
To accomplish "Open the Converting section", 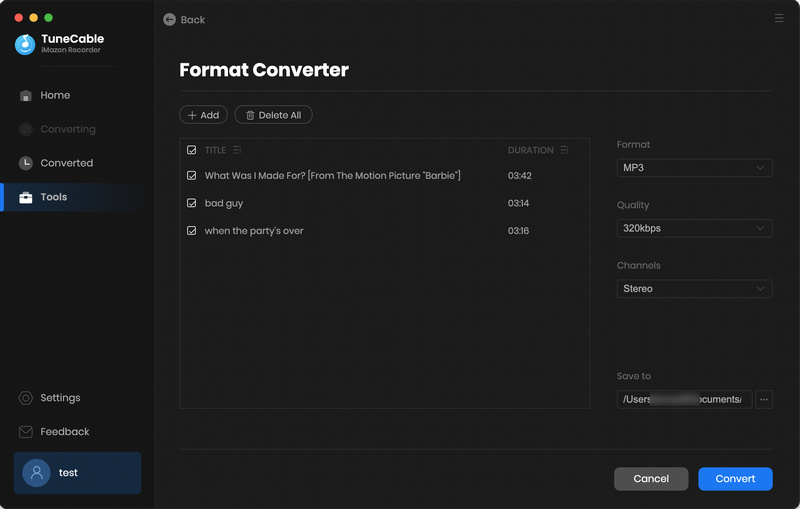I will [68, 129].
